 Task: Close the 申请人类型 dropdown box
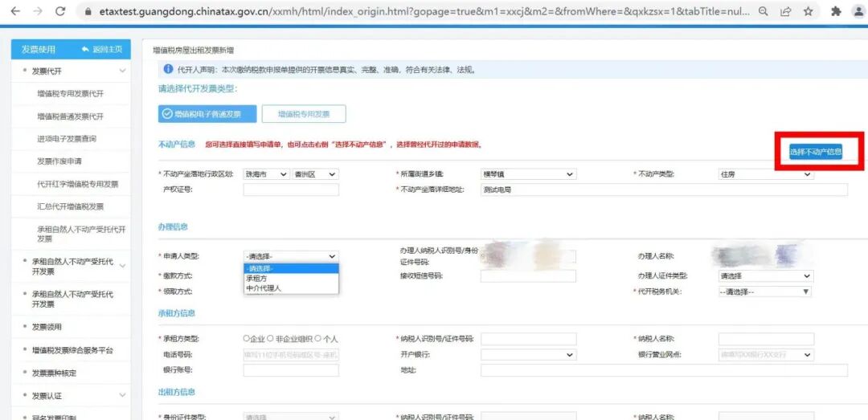(291, 257)
